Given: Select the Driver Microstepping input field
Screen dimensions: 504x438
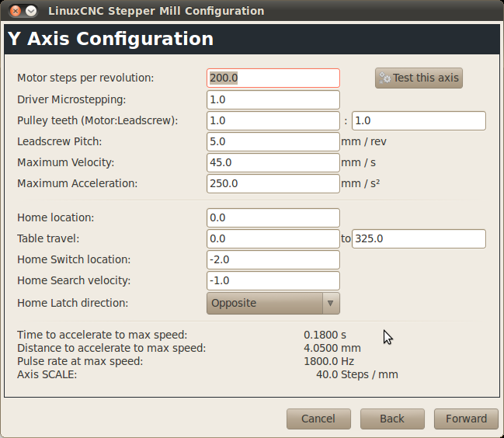Looking at the screenshot, I should (x=273, y=99).
